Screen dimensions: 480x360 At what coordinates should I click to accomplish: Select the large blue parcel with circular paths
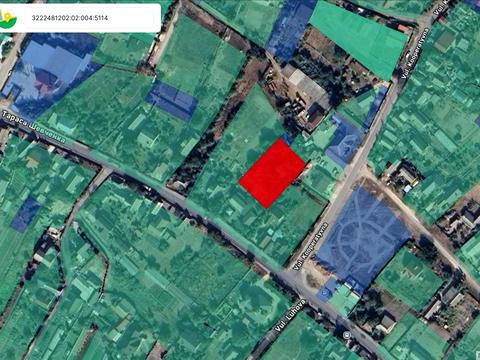363,236
